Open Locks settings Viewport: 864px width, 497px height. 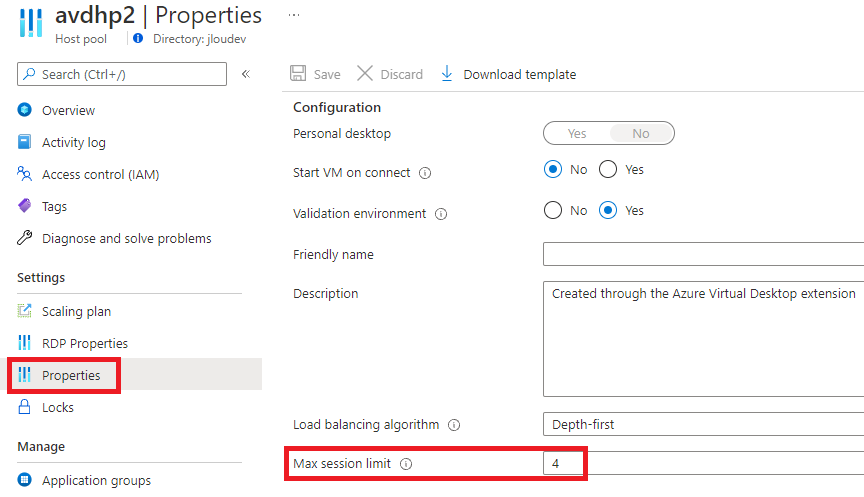(58, 407)
